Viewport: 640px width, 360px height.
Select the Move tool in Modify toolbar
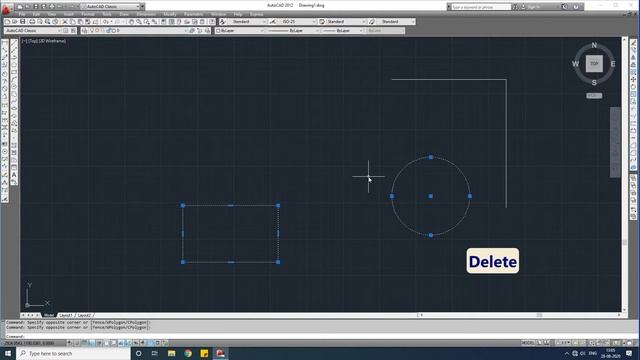pos(633,80)
